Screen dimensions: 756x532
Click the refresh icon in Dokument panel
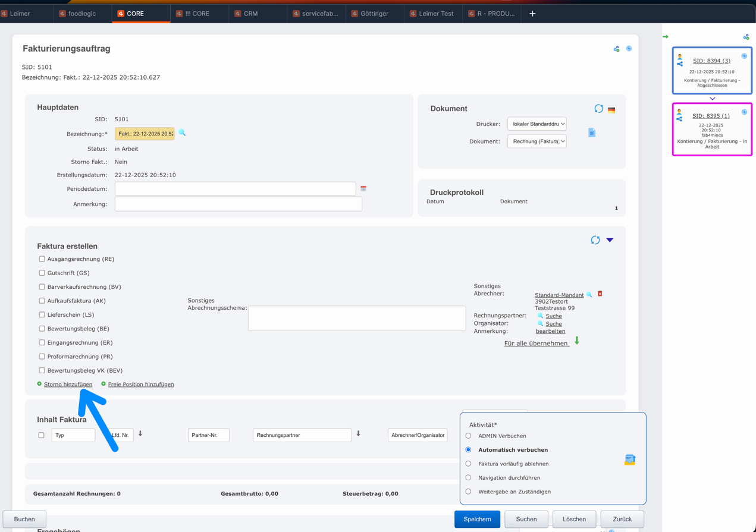click(598, 109)
